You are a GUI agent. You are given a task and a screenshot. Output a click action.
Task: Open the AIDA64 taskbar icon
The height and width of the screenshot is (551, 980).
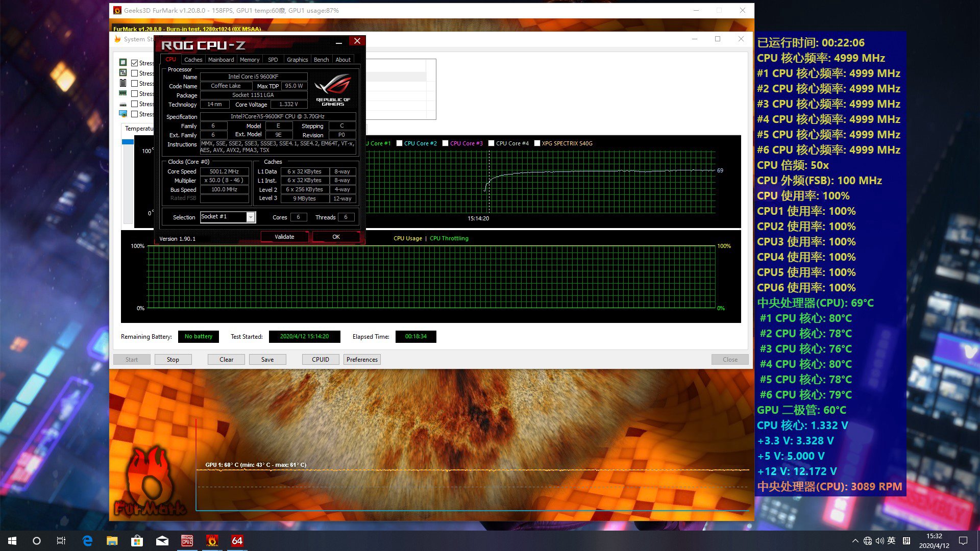[x=237, y=541]
